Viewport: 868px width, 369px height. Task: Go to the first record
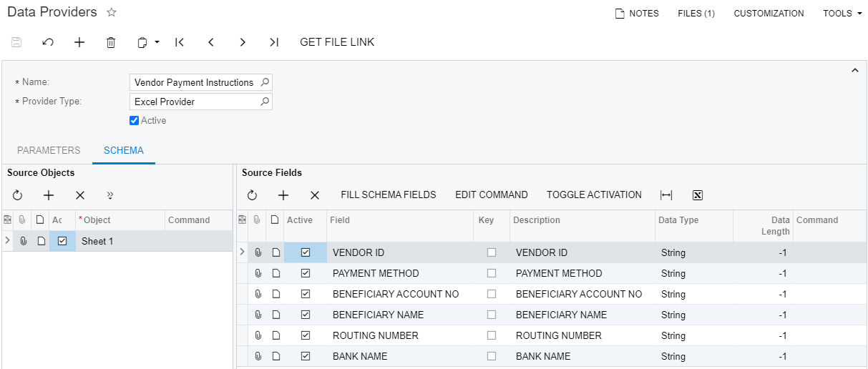(180, 42)
